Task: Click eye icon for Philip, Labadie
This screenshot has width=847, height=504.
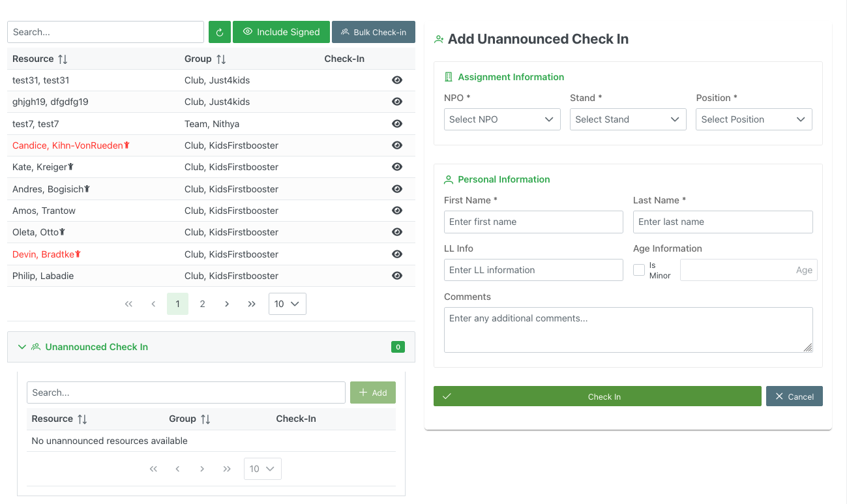Action: [396, 276]
